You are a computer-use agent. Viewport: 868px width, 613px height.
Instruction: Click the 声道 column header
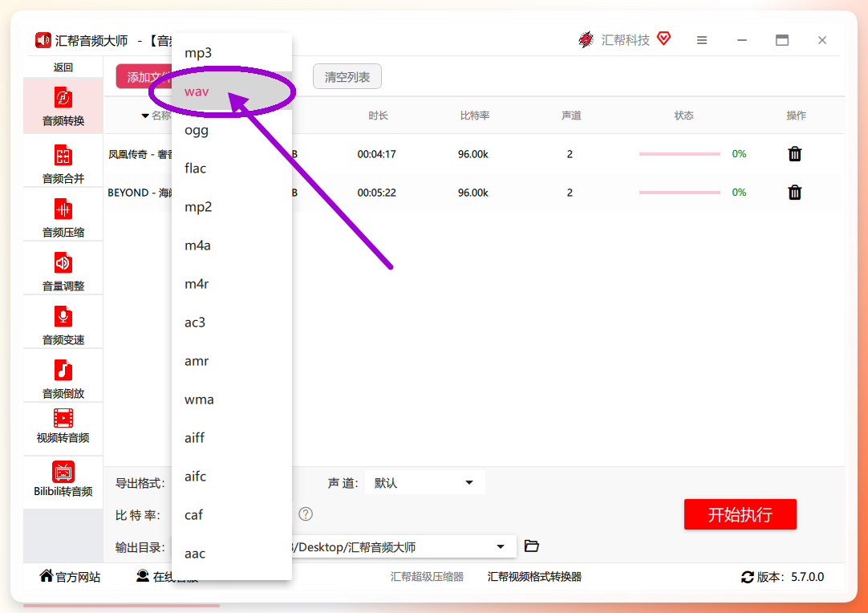pyautogui.click(x=571, y=116)
